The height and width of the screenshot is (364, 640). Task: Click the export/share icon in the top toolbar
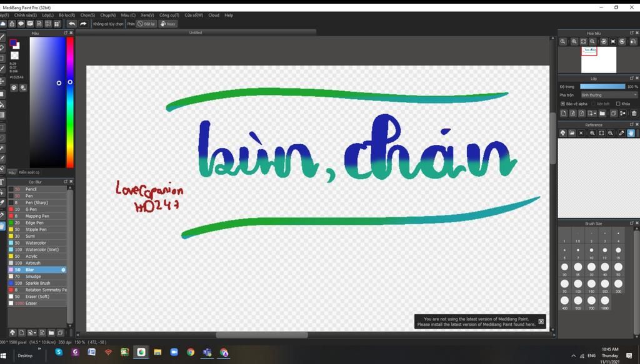12,24
